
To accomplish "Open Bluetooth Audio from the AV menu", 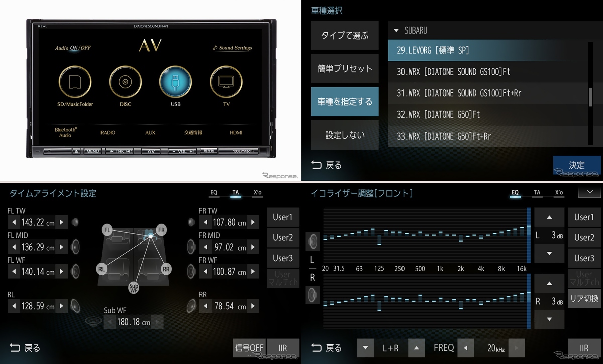I will [x=65, y=132].
